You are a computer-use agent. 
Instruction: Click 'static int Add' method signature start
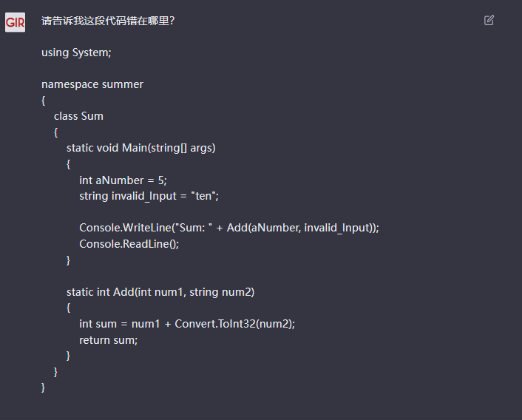[x=99, y=292]
